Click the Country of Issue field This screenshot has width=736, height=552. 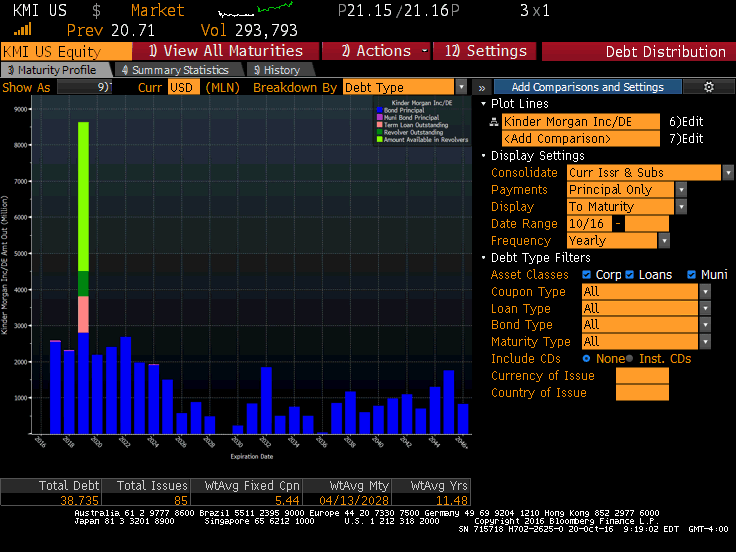pyautogui.click(x=642, y=393)
